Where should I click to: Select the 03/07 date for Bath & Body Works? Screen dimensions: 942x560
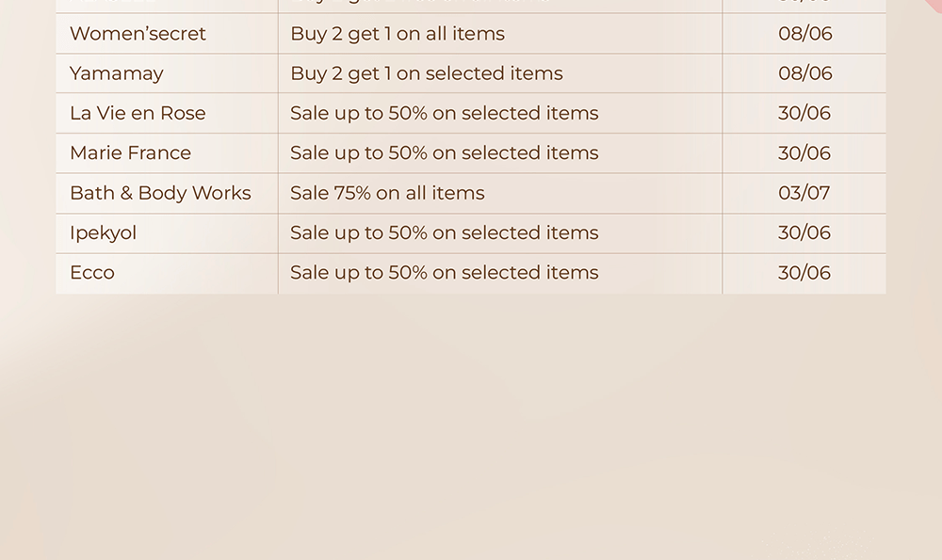804,193
